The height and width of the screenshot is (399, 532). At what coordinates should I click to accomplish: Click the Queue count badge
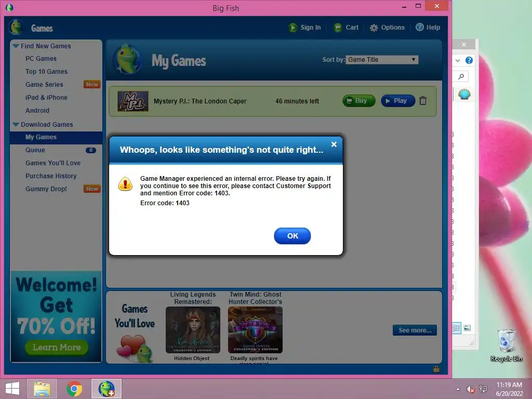91,150
